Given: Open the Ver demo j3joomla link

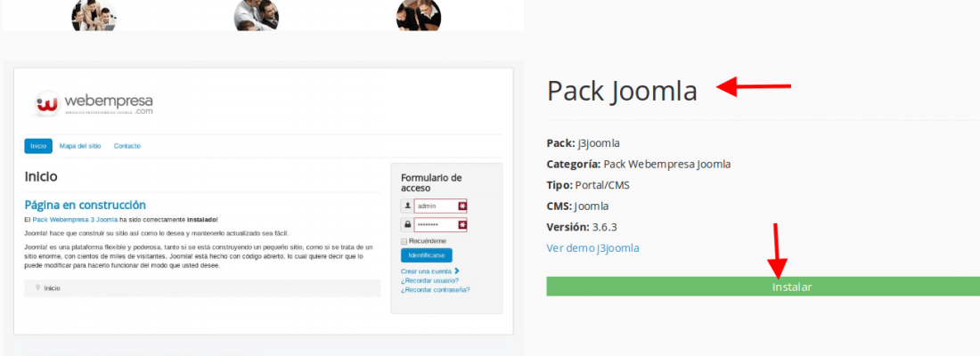Looking at the screenshot, I should tap(592, 248).
